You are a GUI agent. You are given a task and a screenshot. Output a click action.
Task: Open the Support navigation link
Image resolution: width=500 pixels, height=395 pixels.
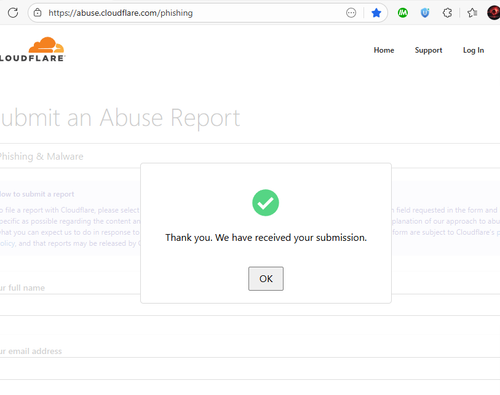428,50
